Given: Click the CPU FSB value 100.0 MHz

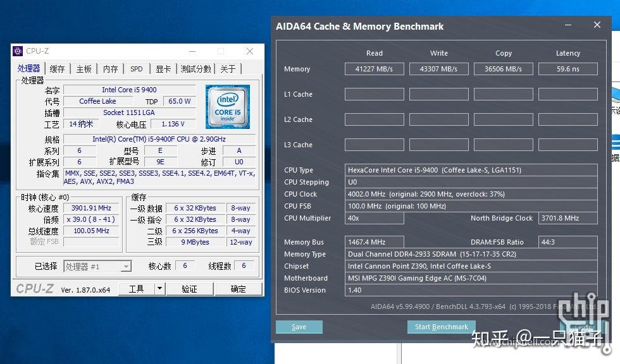Looking at the screenshot, I should point(471,205).
